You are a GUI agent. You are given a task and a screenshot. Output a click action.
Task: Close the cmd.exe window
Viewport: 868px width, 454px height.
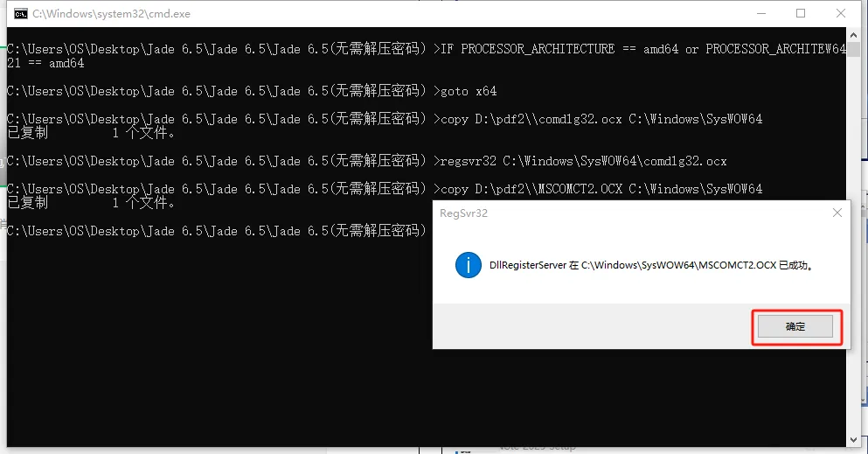pos(840,13)
